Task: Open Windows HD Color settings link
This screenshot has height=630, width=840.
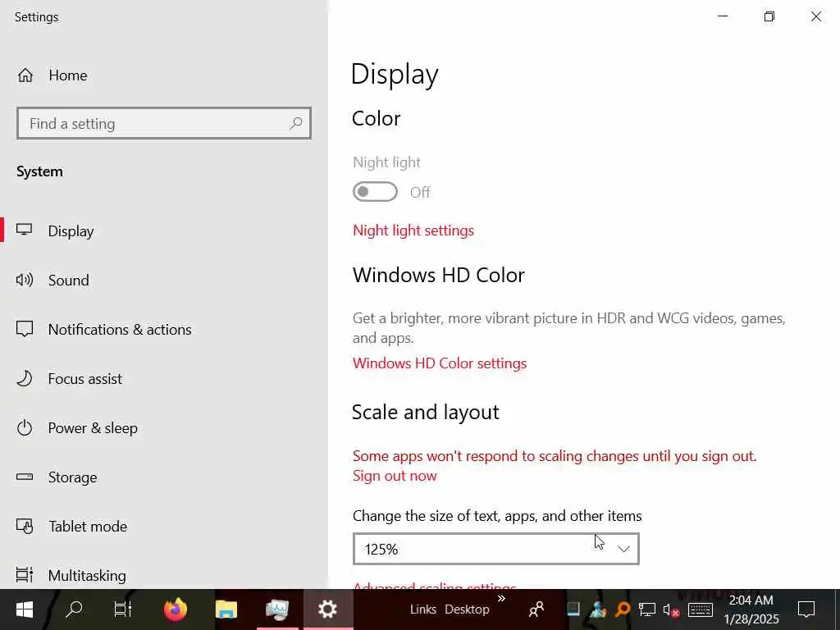Action: pos(440,363)
